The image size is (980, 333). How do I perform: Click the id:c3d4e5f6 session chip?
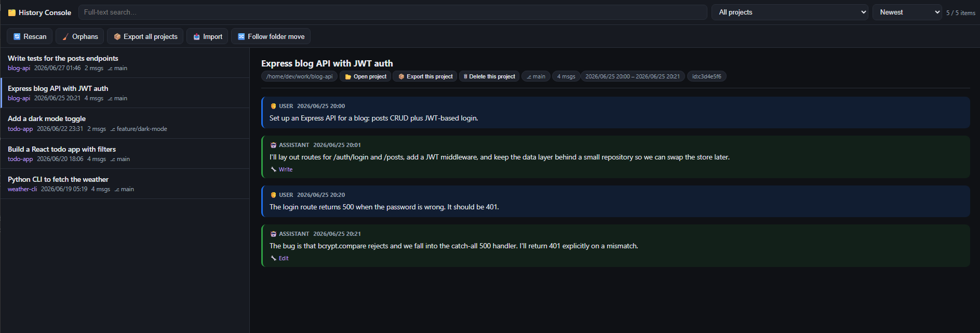click(706, 76)
